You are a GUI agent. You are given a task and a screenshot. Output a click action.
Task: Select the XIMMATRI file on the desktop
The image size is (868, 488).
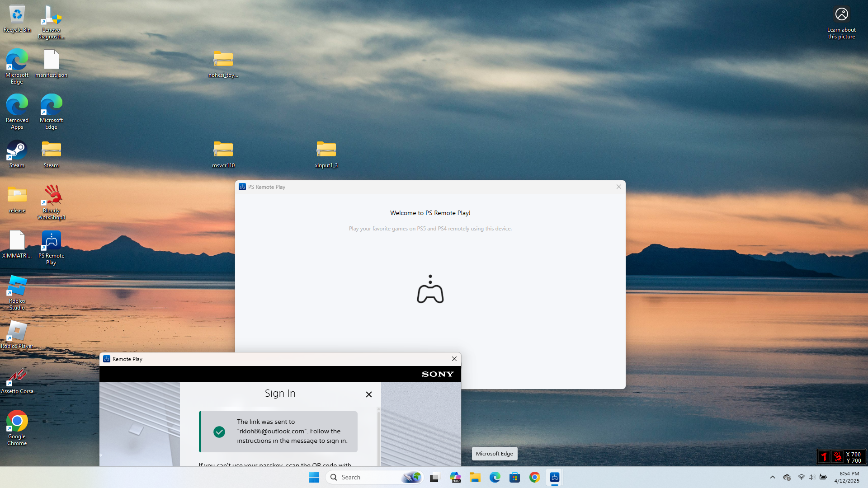(17, 244)
